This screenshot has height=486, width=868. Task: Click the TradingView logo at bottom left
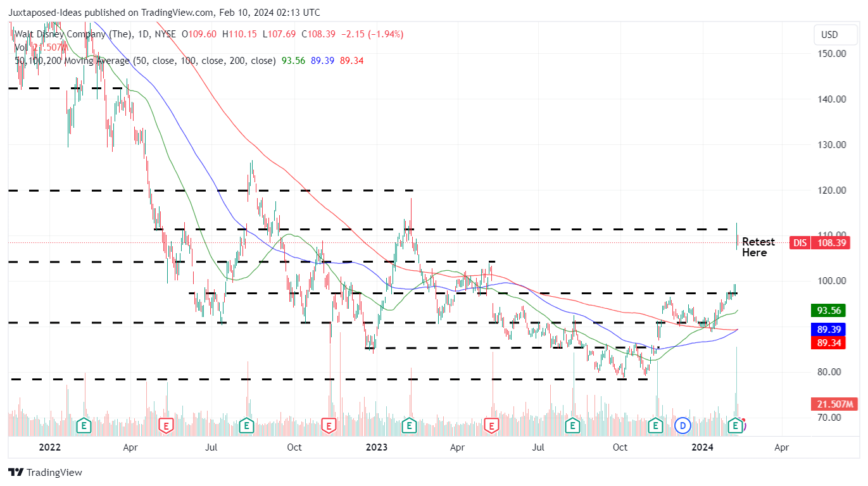point(45,472)
